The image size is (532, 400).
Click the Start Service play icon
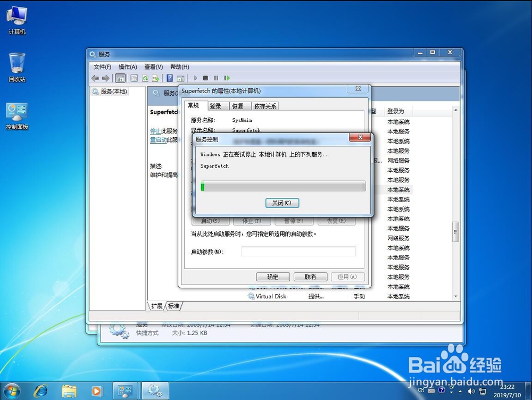(195, 78)
